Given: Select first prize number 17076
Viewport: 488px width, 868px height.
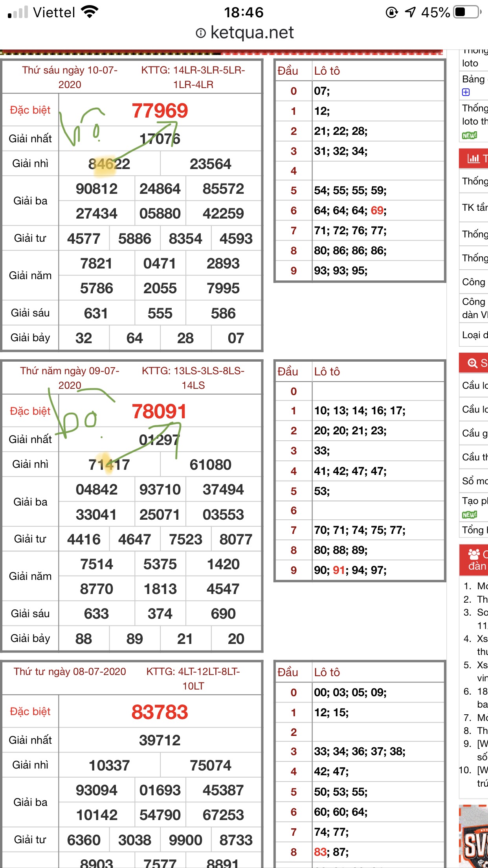Looking at the screenshot, I should (x=160, y=139).
